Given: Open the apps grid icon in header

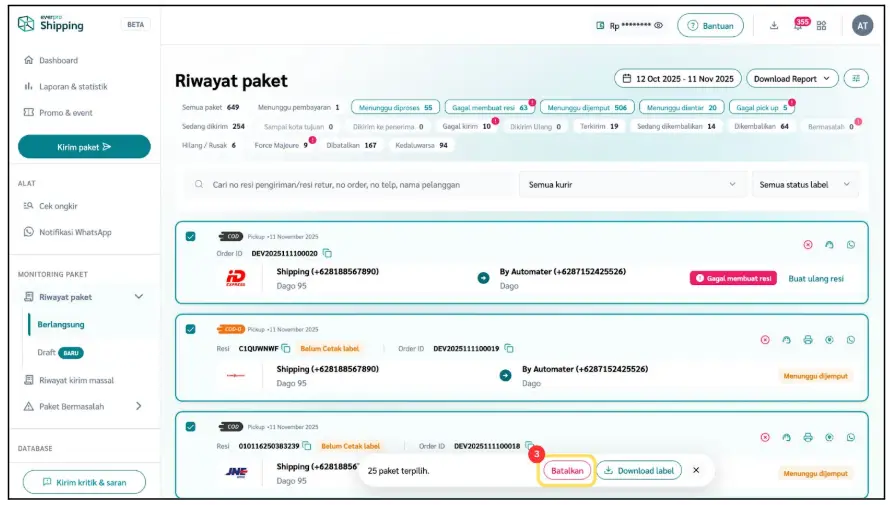Looking at the screenshot, I should [x=821, y=26].
